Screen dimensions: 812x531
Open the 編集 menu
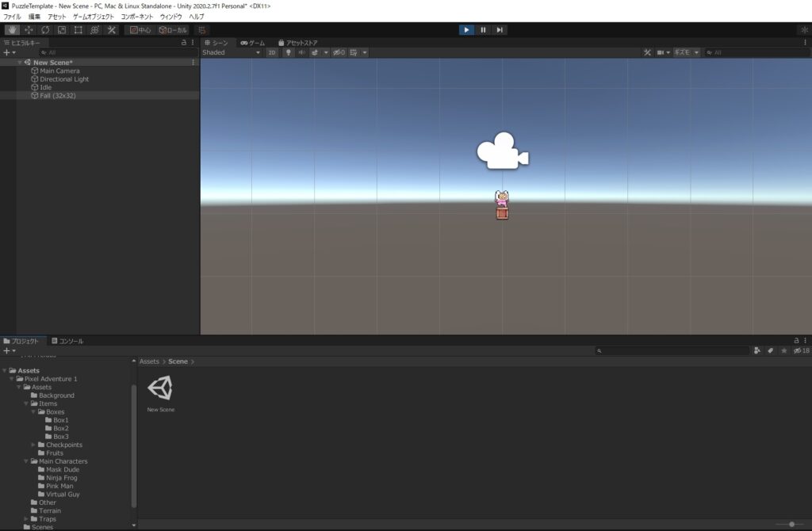pyautogui.click(x=34, y=17)
